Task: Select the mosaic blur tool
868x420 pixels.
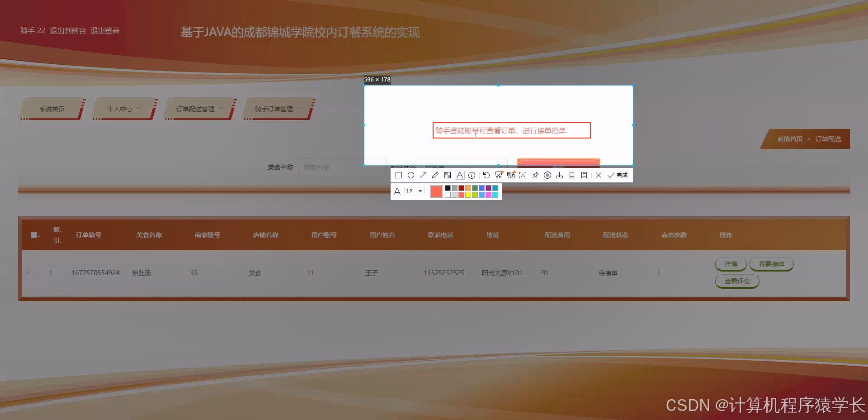Action: 448,175
